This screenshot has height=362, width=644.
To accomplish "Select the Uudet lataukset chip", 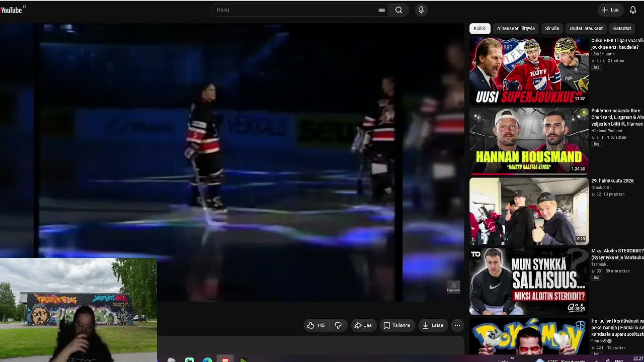I will pyautogui.click(x=586, y=28).
